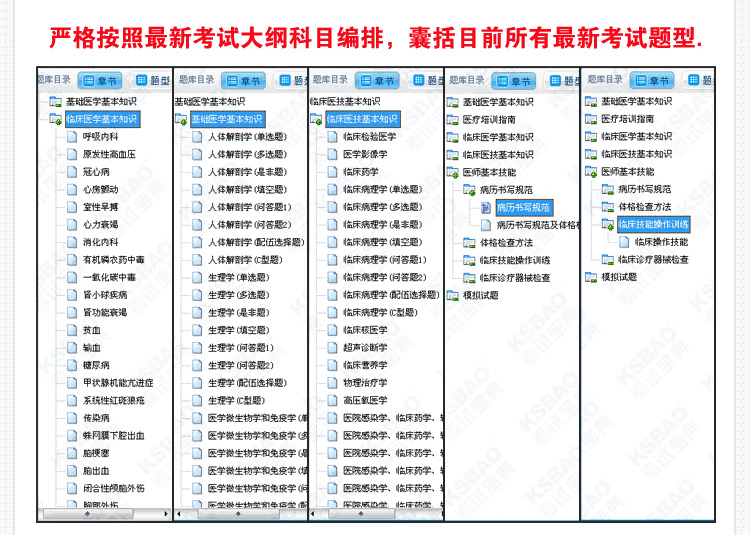Select the 临床营养学 chapter
The height and width of the screenshot is (535, 750).
pyautogui.click(x=365, y=365)
